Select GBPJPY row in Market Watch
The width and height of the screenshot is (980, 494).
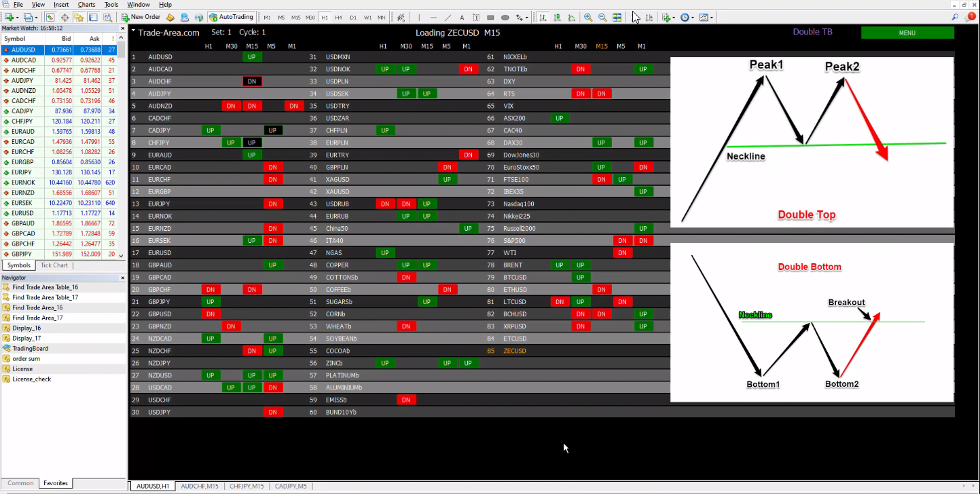click(59, 254)
